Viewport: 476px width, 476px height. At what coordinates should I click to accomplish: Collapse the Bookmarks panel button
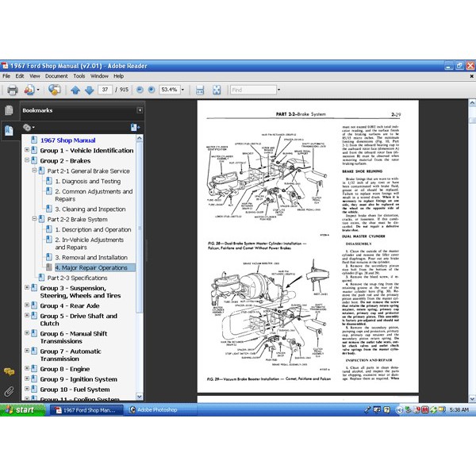point(140,110)
